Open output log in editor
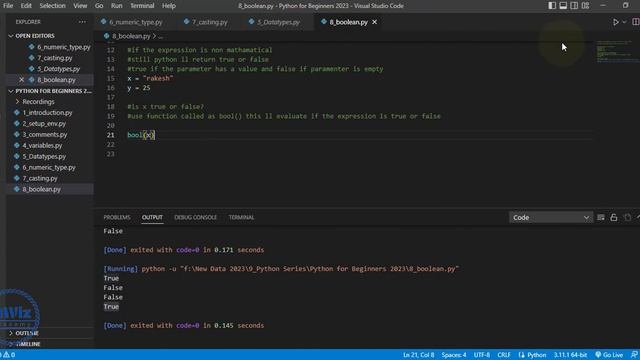The image size is (640, 360). point(627,218)
